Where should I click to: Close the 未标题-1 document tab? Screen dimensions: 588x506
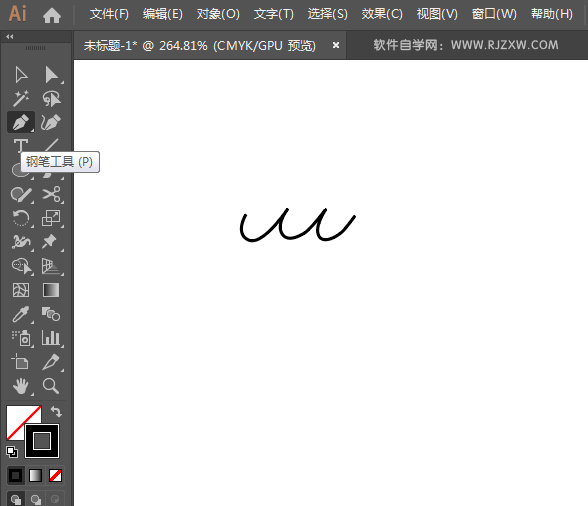click(x=336, y=45)
